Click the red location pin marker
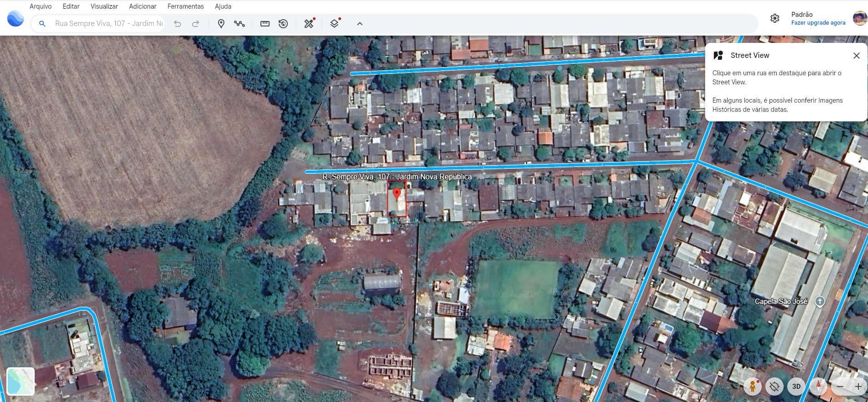Screen dimensions: 868x402 397,194
